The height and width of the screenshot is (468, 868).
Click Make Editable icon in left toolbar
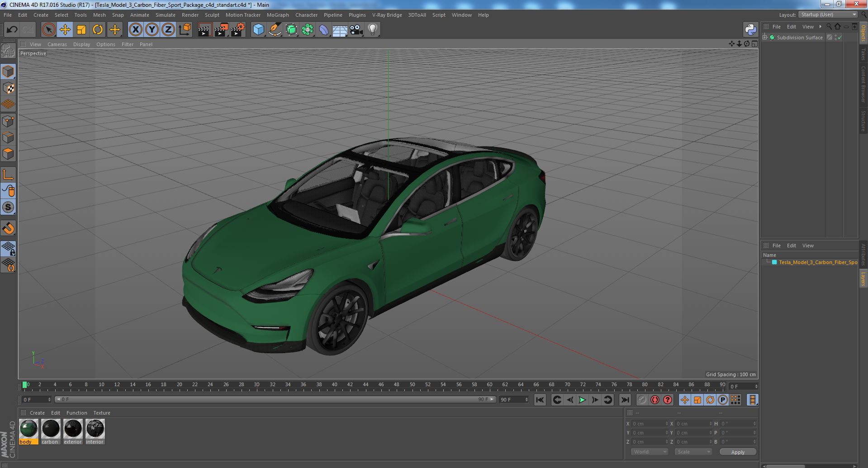8,51
